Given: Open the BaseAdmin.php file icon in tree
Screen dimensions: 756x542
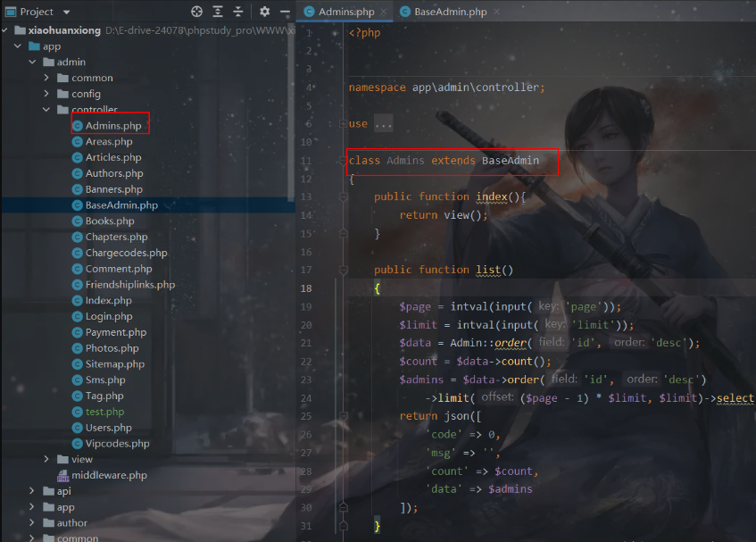Looking at the screenshot, I should (x=77, y=204).
